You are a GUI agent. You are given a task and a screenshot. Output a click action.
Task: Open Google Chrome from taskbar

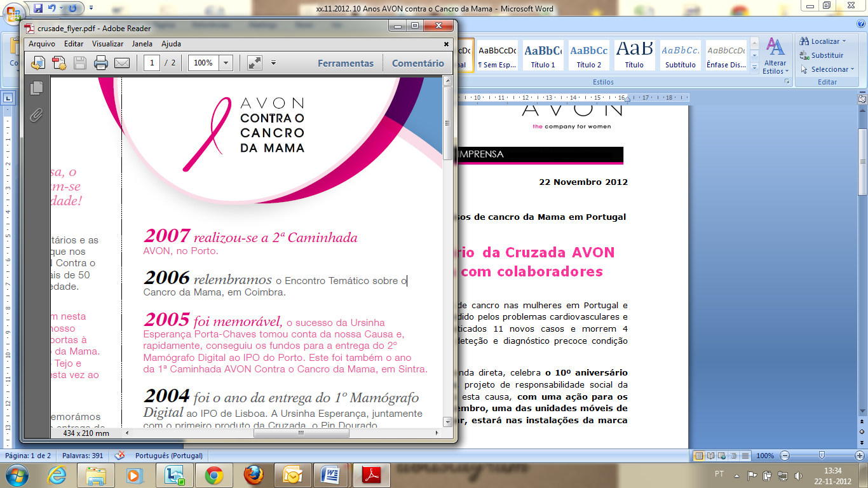point(214,475)
